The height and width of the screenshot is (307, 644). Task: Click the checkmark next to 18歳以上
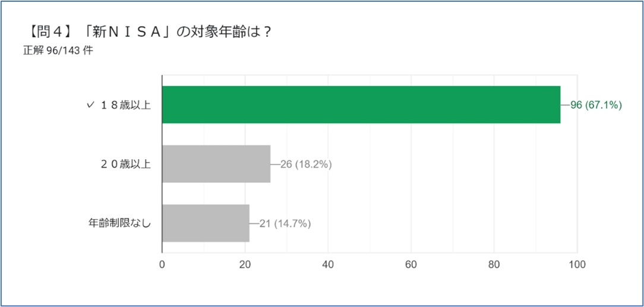[x=90, y=105]
